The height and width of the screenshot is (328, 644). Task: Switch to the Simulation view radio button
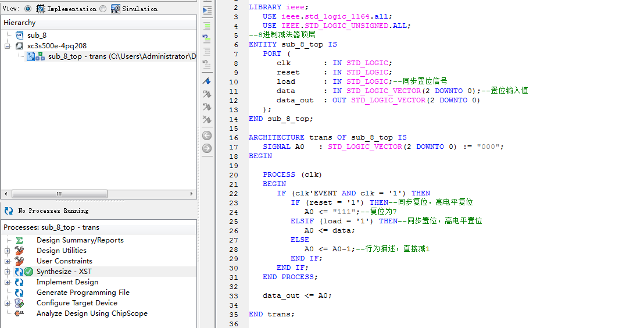103,9
